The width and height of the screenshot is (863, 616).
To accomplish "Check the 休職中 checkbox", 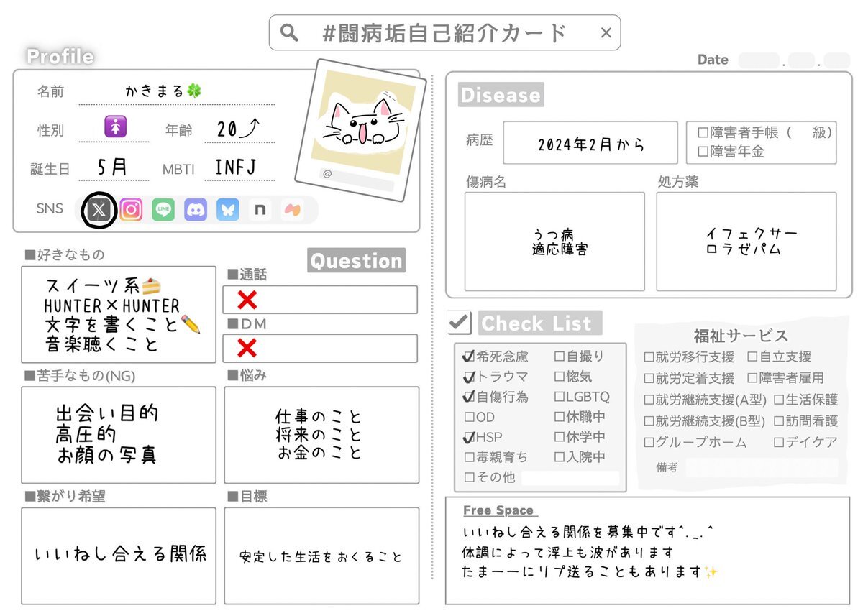I will [x=560, y=417].
